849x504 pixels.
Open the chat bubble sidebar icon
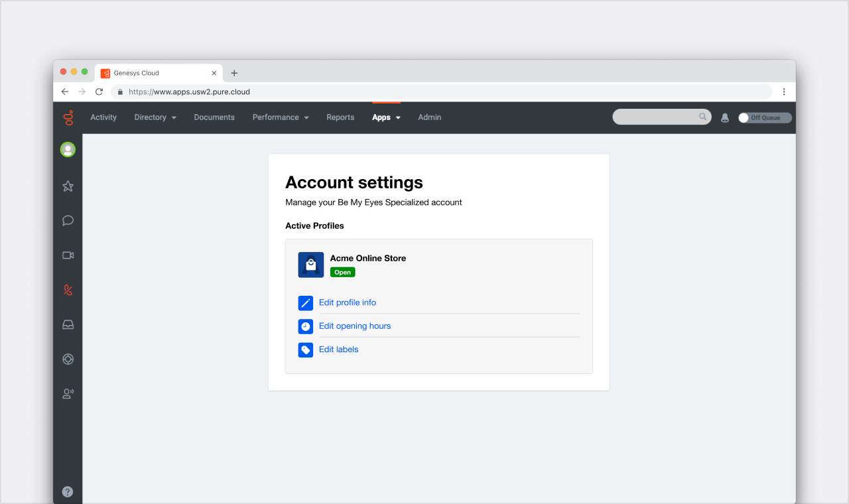click(x=68, y=221)
